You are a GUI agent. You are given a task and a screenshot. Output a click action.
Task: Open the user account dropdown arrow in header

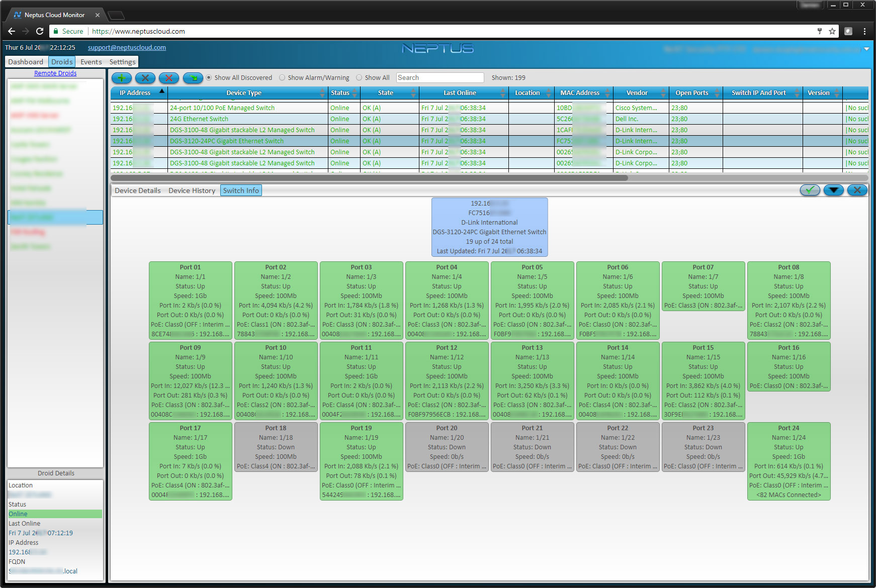866,49
